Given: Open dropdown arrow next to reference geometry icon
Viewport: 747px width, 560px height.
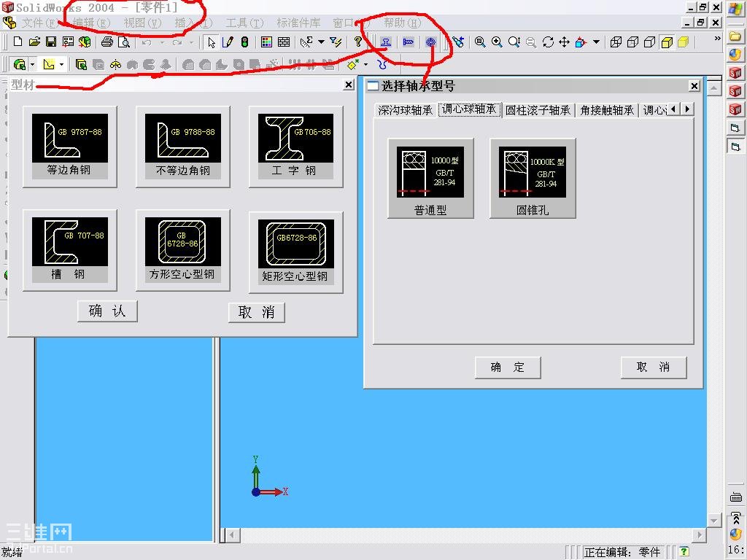Looking at the screenshot, I should pos(365,64).
